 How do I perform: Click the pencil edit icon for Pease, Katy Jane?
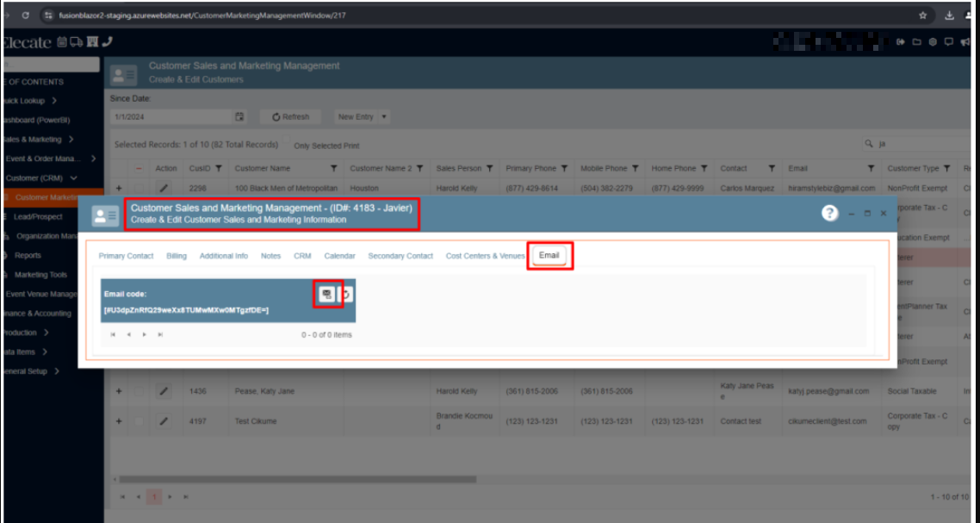pos(164,391)
